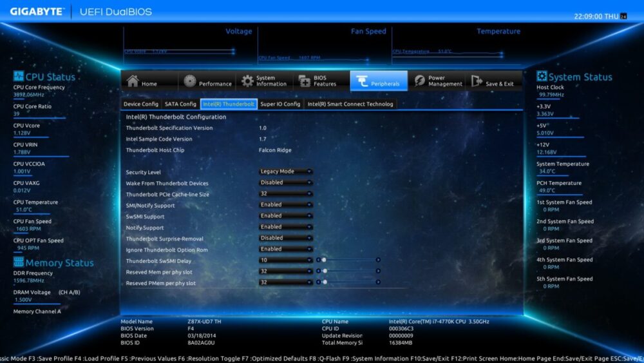
Task: Open Ignore Thunderbolt Option Rom dropdown
Action: coord(285,249)
